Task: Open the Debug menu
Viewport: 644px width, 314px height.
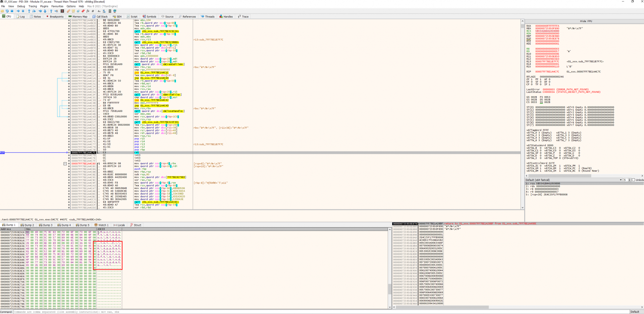Action: 21,6
